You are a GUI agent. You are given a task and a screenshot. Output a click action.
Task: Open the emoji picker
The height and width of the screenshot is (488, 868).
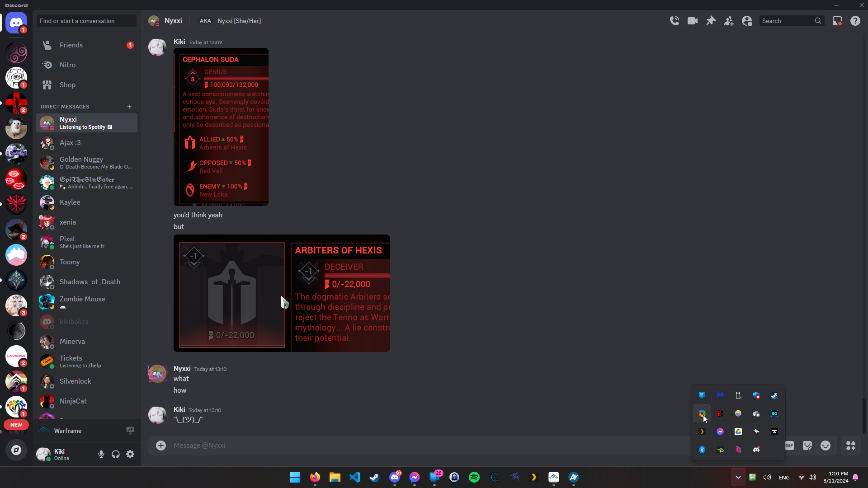click(x=826, y=446)
